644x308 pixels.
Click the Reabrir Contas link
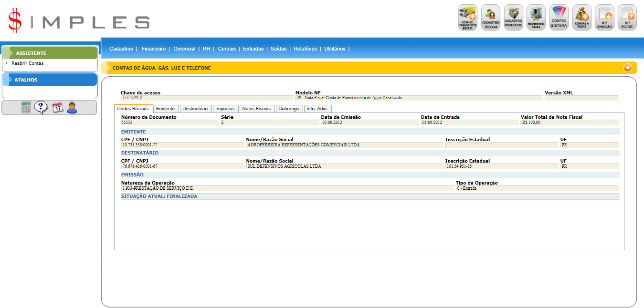[x=27, y=63]
